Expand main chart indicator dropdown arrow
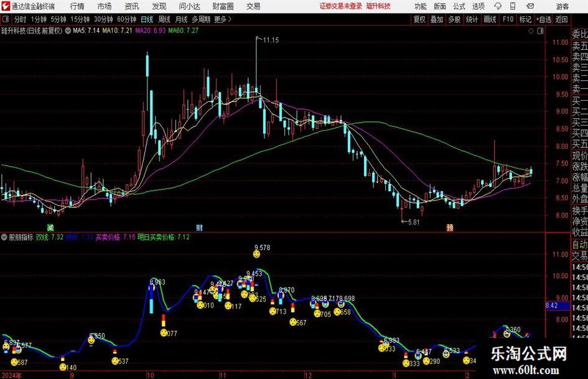 [68, 30]
